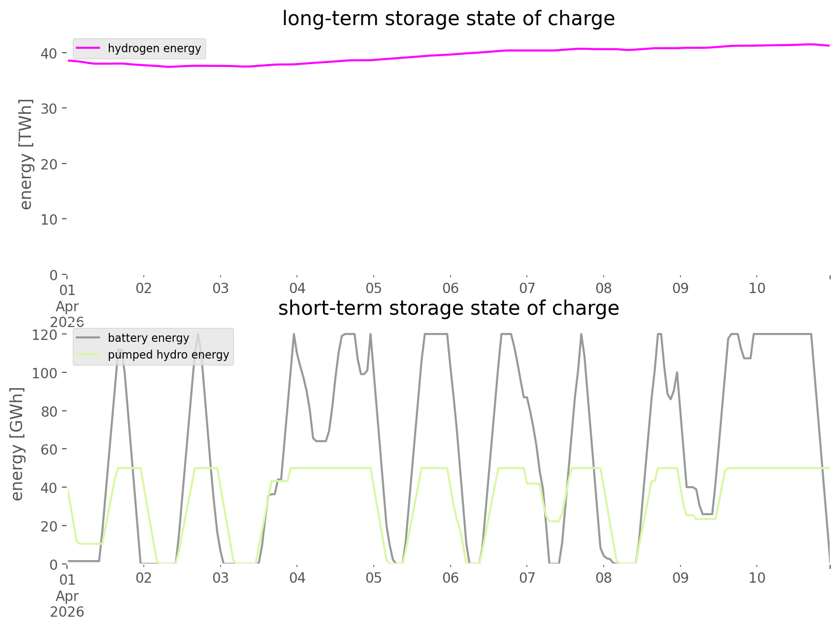Select the 08 date tick on the bottom chart
This screenshot has height=629, width=840.
604,578
